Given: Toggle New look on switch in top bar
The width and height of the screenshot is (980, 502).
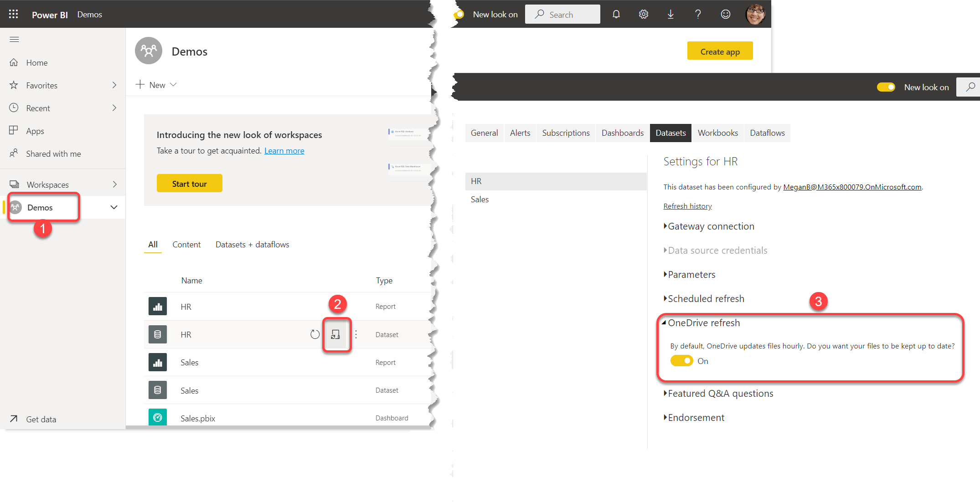Looking at the screenshot, I should (459, 14).
